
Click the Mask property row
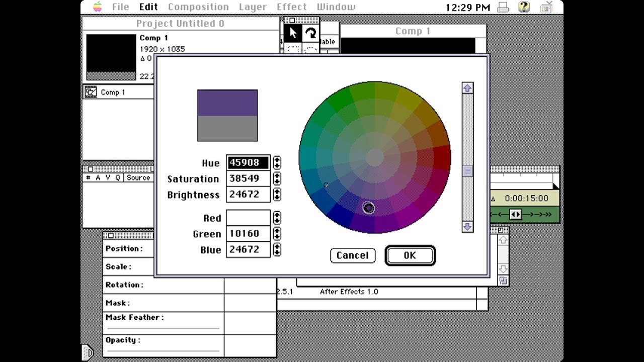click(190, 303)
